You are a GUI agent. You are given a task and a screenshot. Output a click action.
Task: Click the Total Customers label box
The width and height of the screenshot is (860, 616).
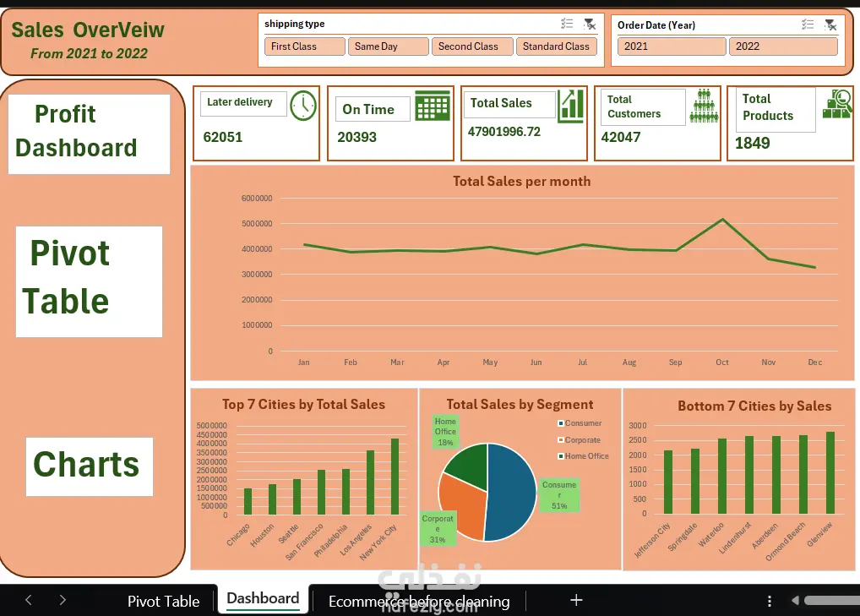[x=643, y=107]
